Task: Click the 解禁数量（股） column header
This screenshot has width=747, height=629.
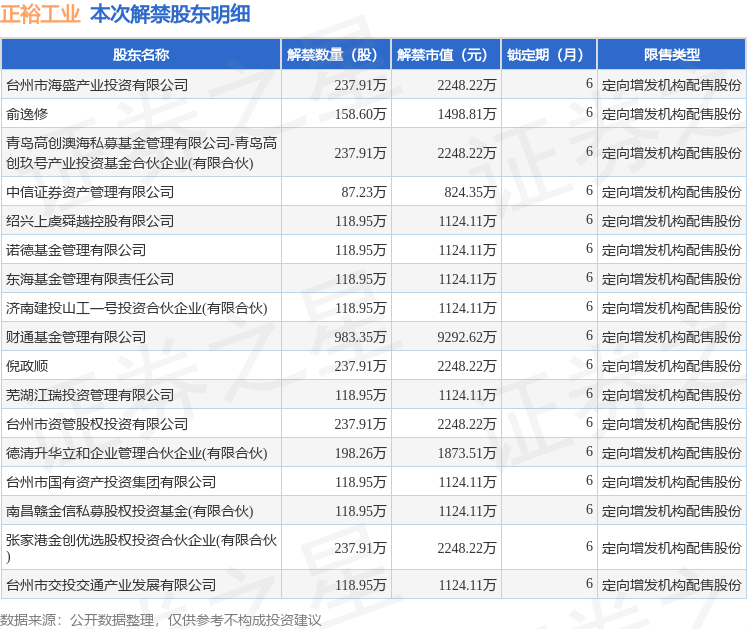Action: (336, 55)
